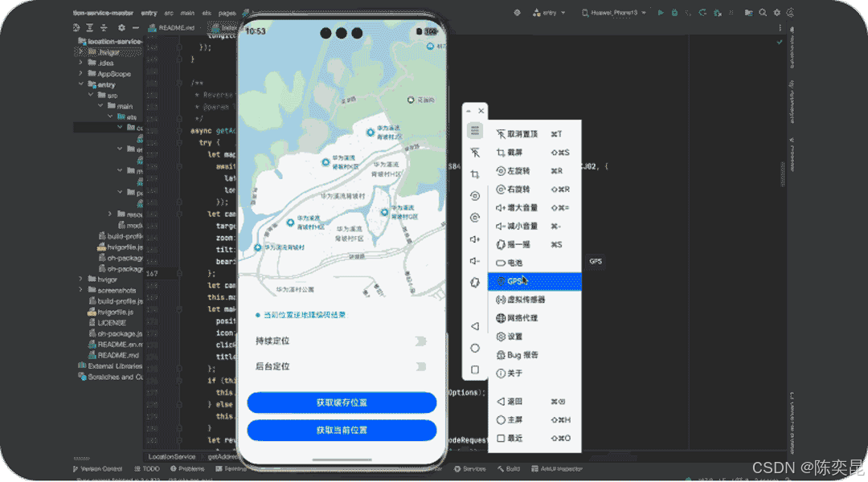Viewport: 868px width, 482px height.
Task: Click the recents square icon in emulator sidebar
Action: coord(475,370)
